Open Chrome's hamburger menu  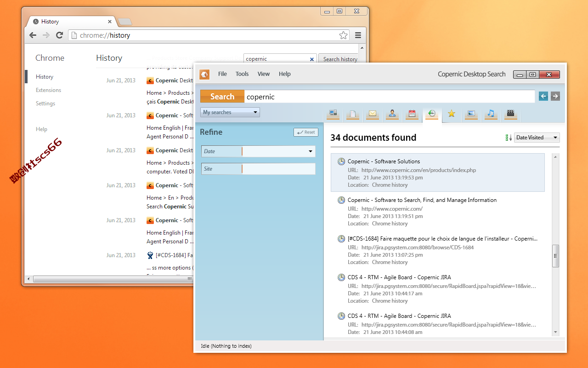358,35
